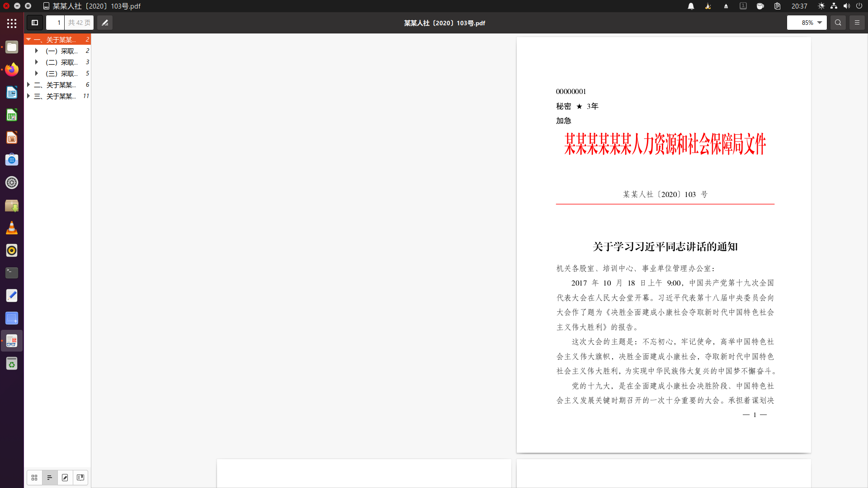
Task: Open the package installer dock icon
Action: click(x=12, y=205)
